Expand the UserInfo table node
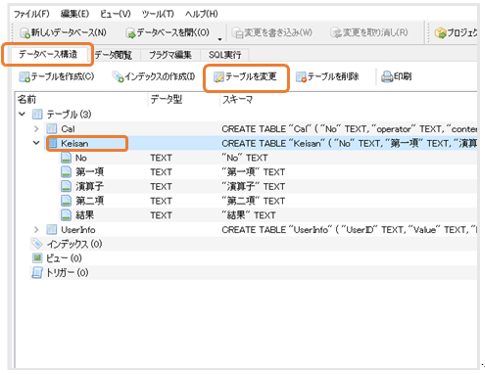The height and width of the screenshot is (375, 485). pos(36,229)
